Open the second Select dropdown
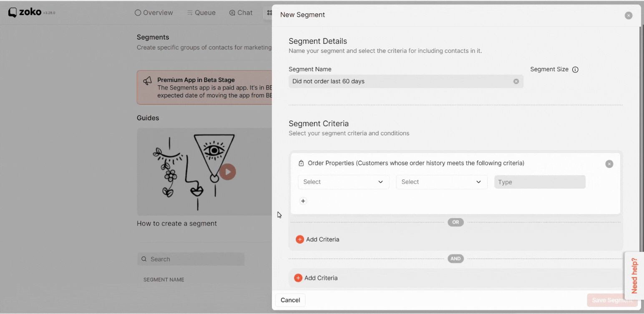The width and height of the screenshot is (644, 314). 442,182
